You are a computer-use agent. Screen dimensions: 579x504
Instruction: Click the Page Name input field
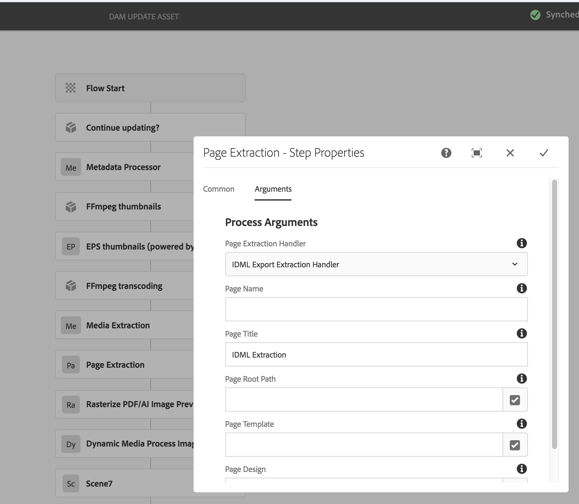click(x=376, y=309)
